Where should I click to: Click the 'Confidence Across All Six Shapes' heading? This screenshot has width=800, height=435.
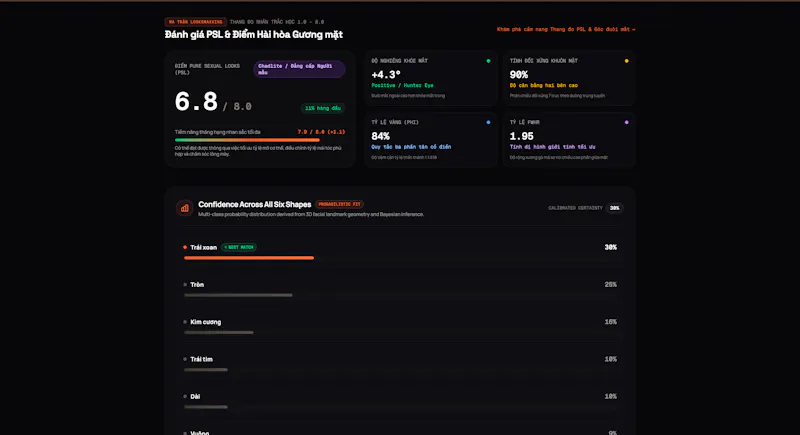[255, 204]
